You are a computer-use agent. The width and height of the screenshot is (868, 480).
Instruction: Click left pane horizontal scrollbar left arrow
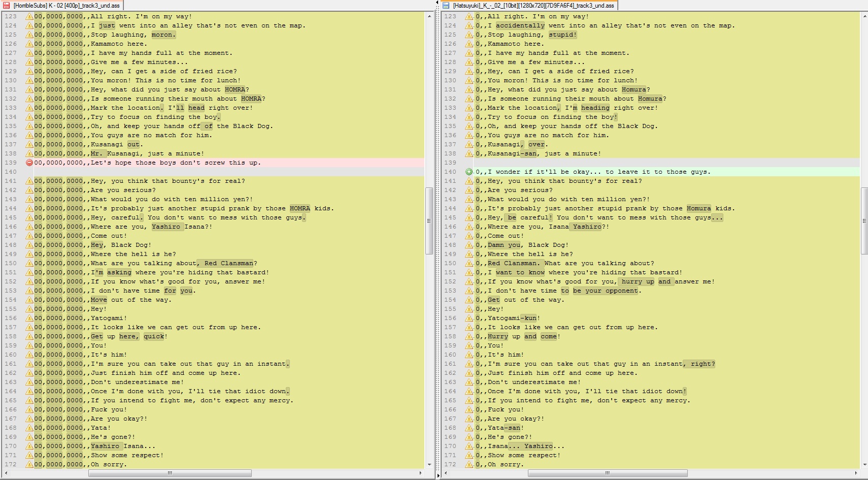pos(7,473)
